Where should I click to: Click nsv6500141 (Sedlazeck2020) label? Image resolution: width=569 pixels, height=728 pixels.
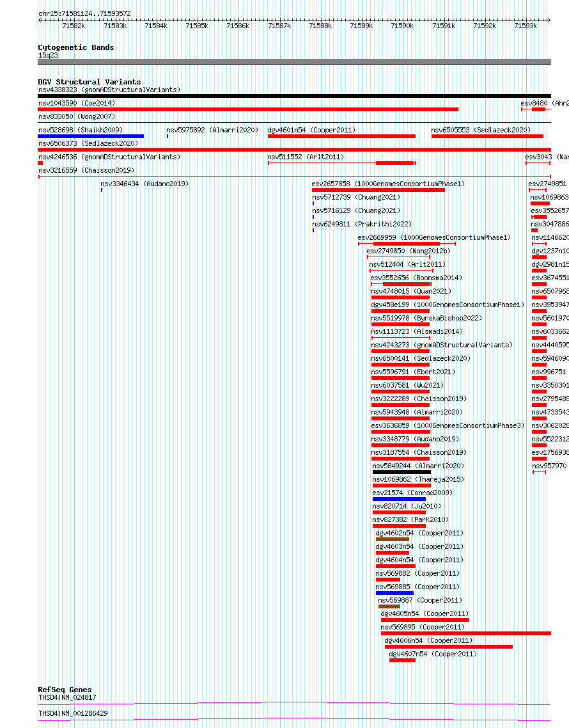[421, 359]
